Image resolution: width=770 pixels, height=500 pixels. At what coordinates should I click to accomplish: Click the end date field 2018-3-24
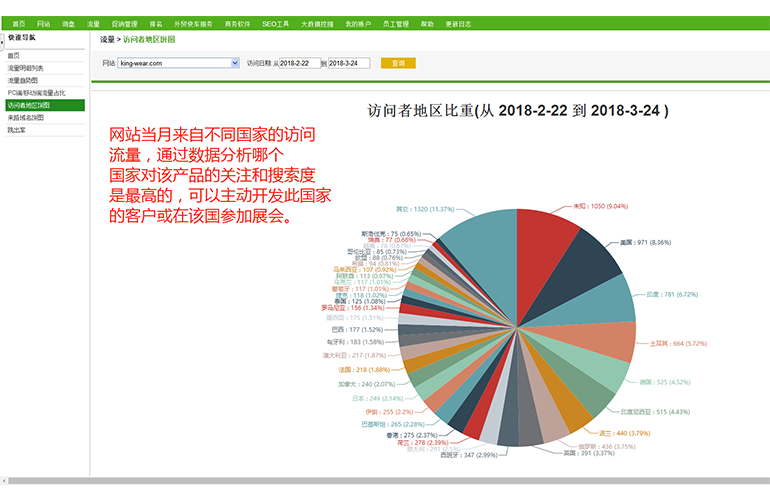[348, 63]
